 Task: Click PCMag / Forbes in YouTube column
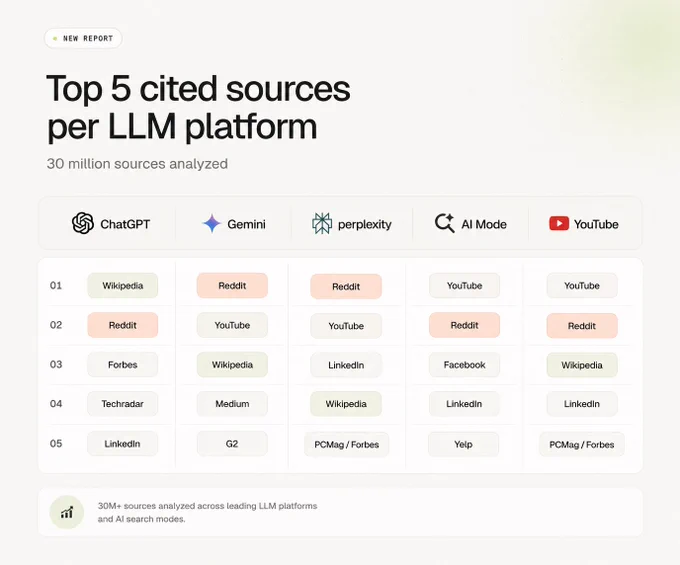[x=582, y=444]
